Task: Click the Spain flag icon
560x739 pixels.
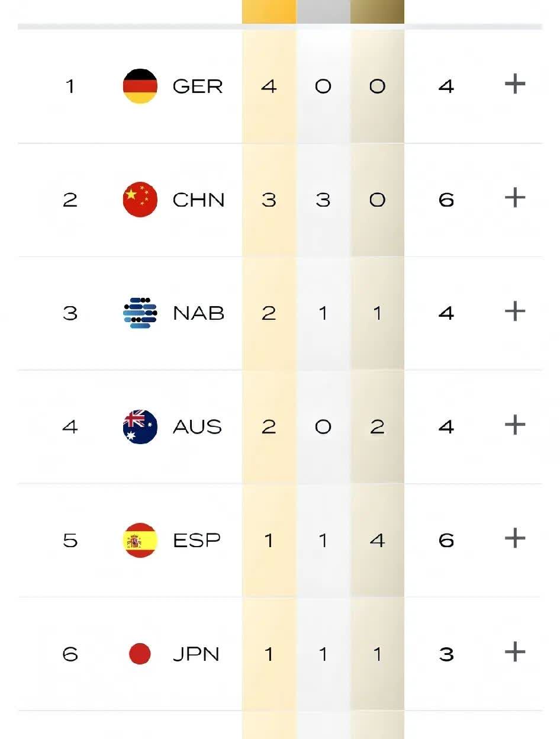Action: click(140, 540)
